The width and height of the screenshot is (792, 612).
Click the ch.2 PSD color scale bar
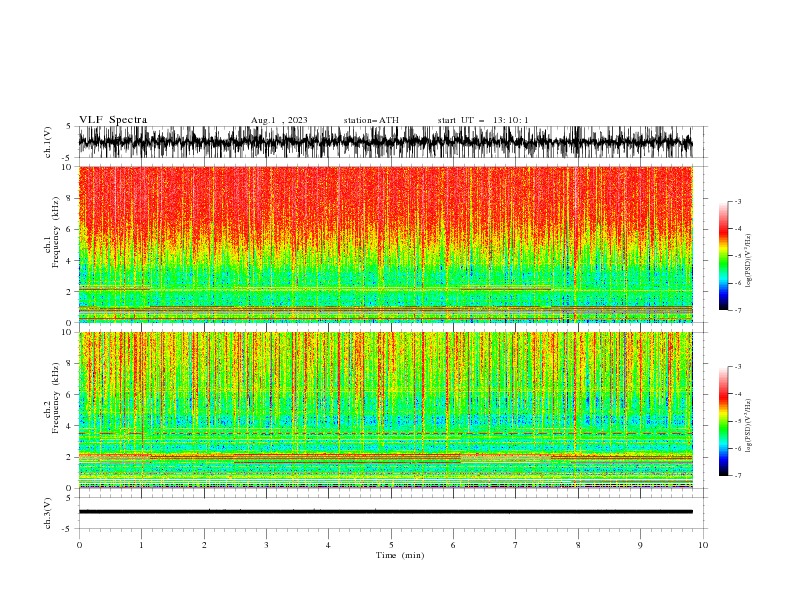click(x=723, y=421)
